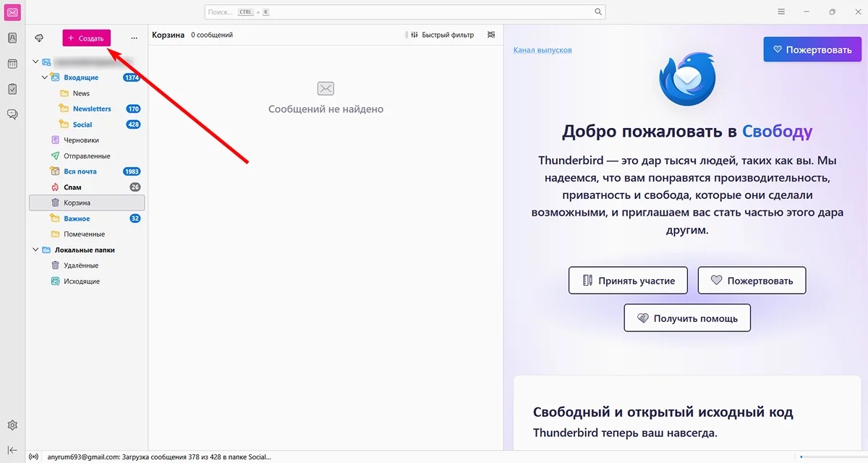868x463 pixels.
Task: Click the Входящие 1374 unread badge
Action: pyautogui.click(x=132, y=77)
